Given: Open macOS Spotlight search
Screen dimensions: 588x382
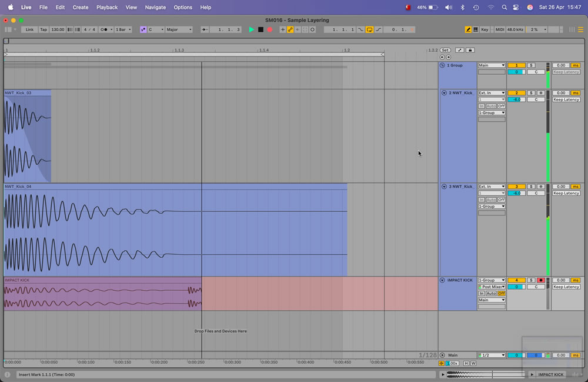Looking at the screenshot, I should (x=505, y=7).
